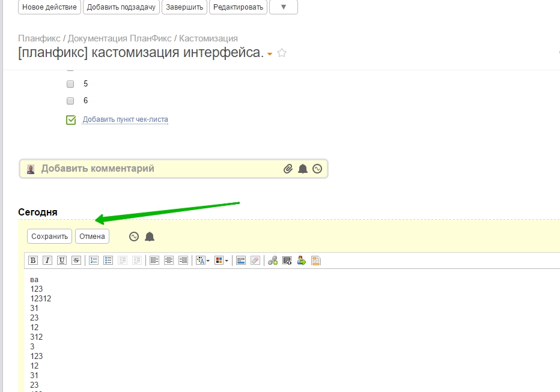560x392 pixels.
Task: Apply italic formatting in the editor
Action: 47,261
